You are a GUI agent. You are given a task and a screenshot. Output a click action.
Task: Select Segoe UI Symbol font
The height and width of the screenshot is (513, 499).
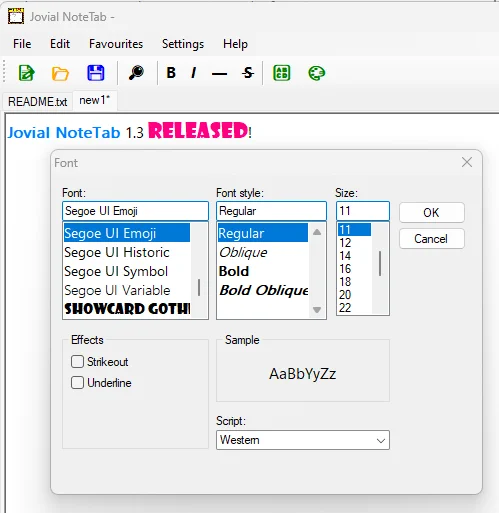tap(127, 271)
